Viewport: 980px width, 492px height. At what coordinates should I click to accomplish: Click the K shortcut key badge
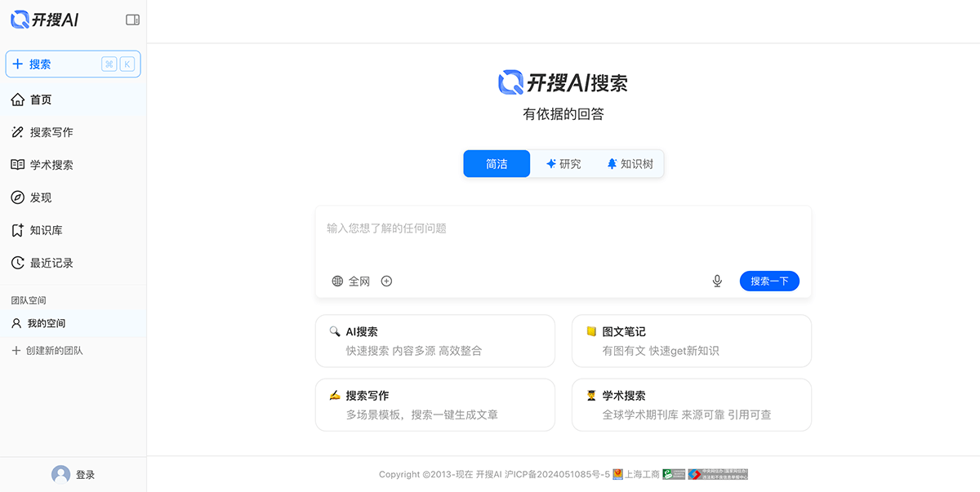pyautogui.click(x=127, y=64)
